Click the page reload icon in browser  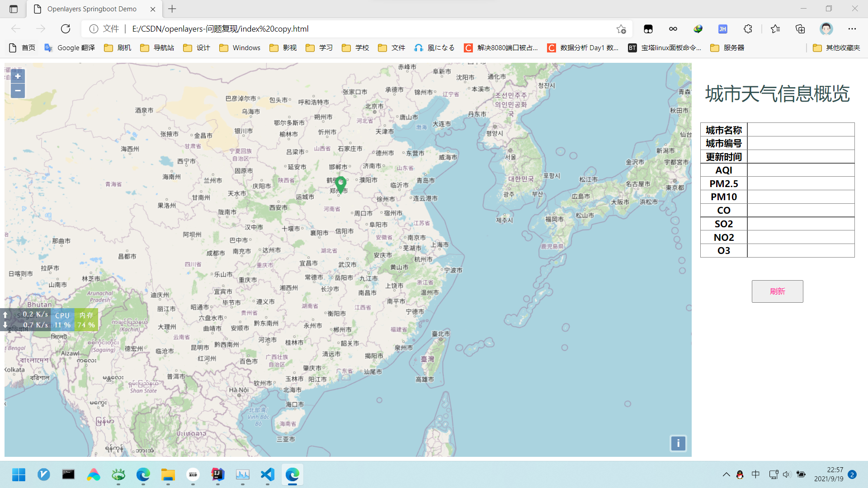66,28
